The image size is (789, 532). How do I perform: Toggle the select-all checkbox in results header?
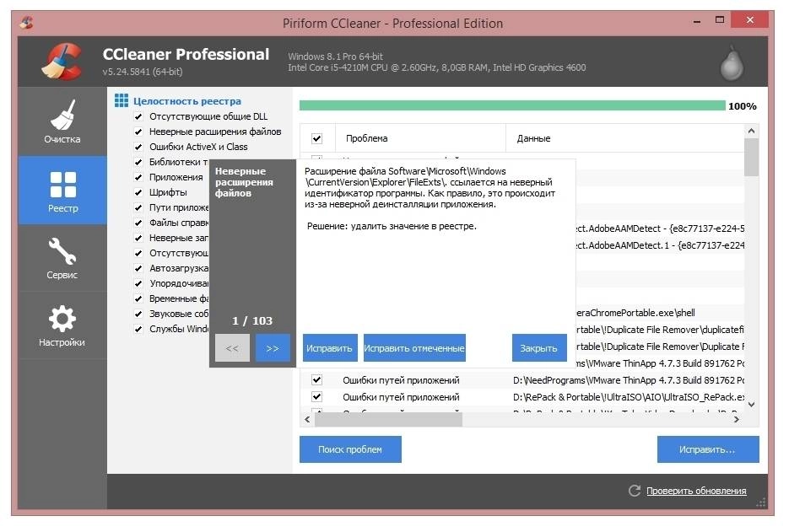316,138
